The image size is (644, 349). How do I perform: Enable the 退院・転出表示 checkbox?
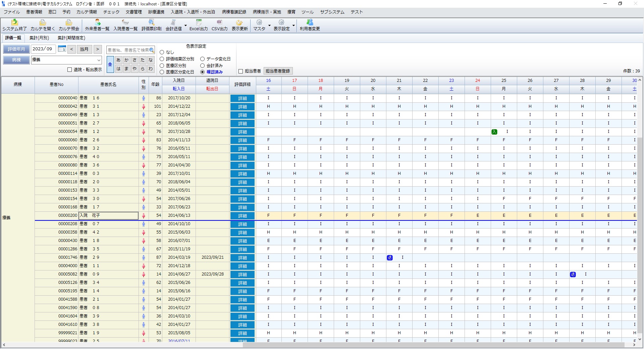(x=70, y=70)
